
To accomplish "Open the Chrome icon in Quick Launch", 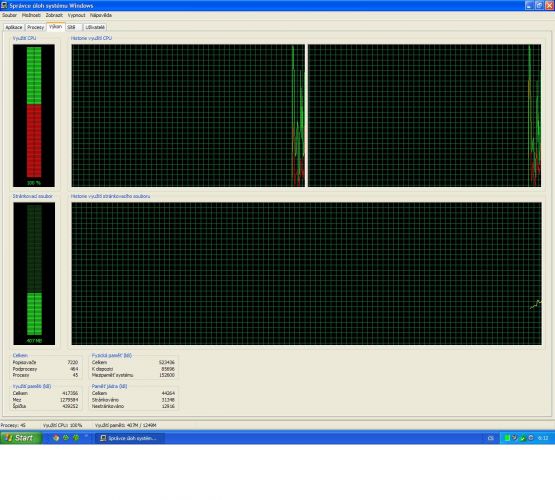I will pos(56,438).
